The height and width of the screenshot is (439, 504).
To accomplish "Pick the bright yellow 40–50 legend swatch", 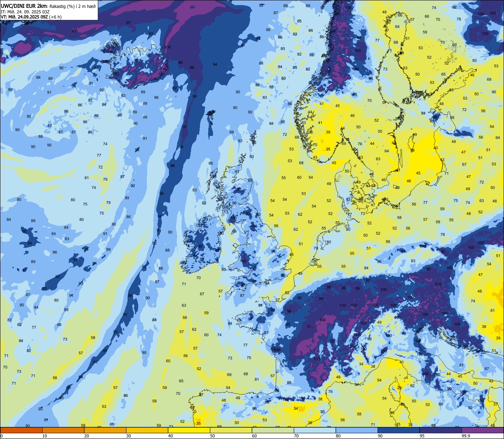I will (x=189, y=430).
